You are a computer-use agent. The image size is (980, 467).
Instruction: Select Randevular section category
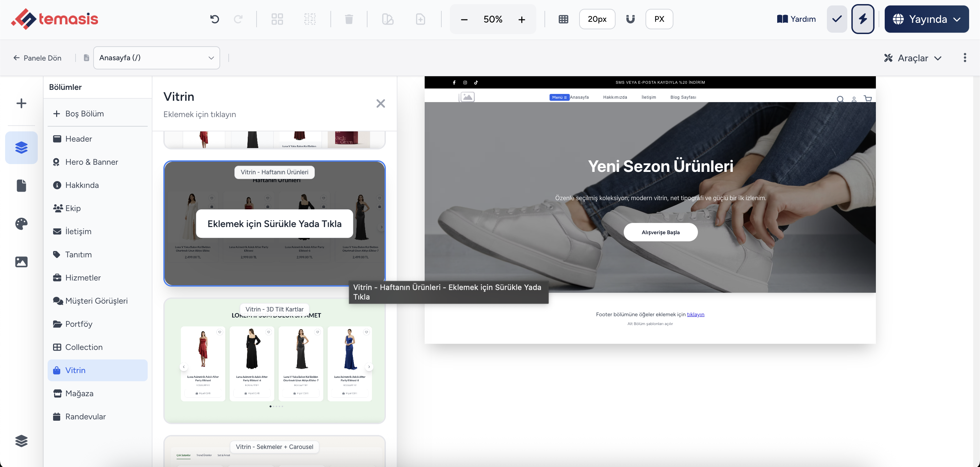click(x=97, y=417)
